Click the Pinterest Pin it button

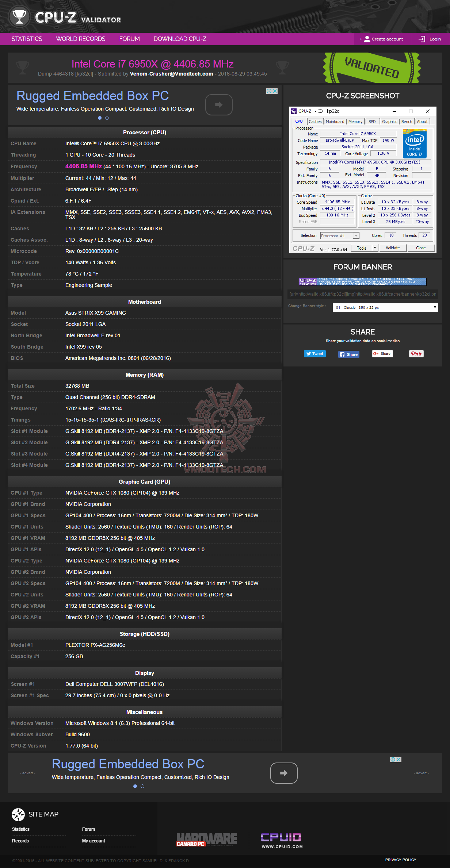pyautogui.click(x=416, y=354)
